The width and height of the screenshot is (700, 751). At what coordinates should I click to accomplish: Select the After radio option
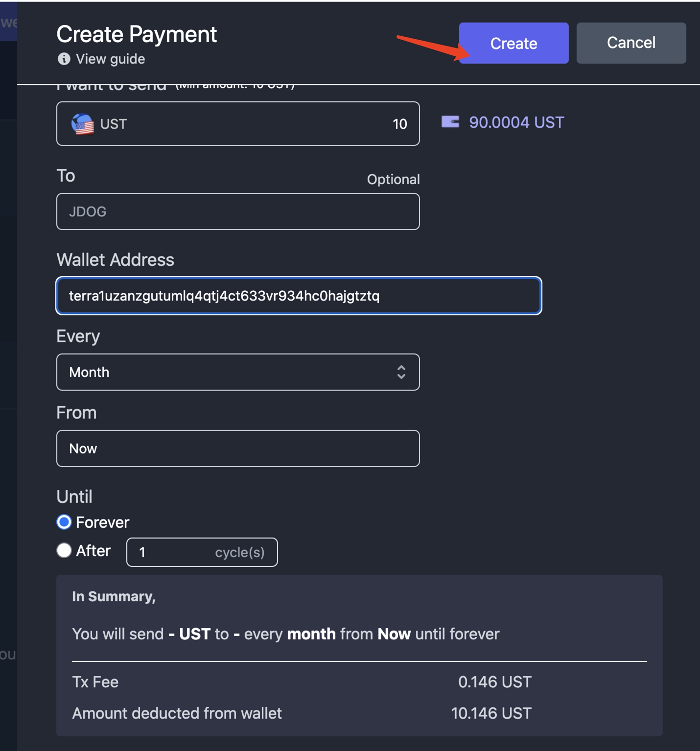tap(64, 551)
